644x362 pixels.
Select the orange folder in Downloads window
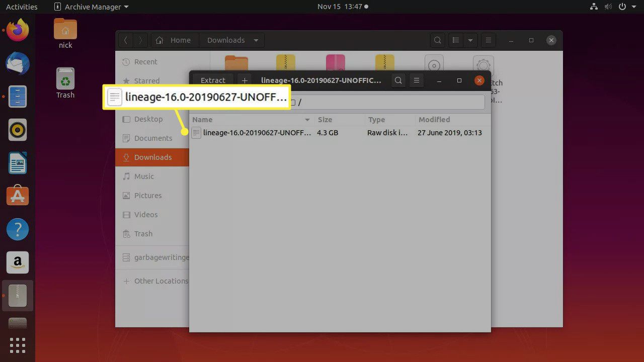(236, 63)
